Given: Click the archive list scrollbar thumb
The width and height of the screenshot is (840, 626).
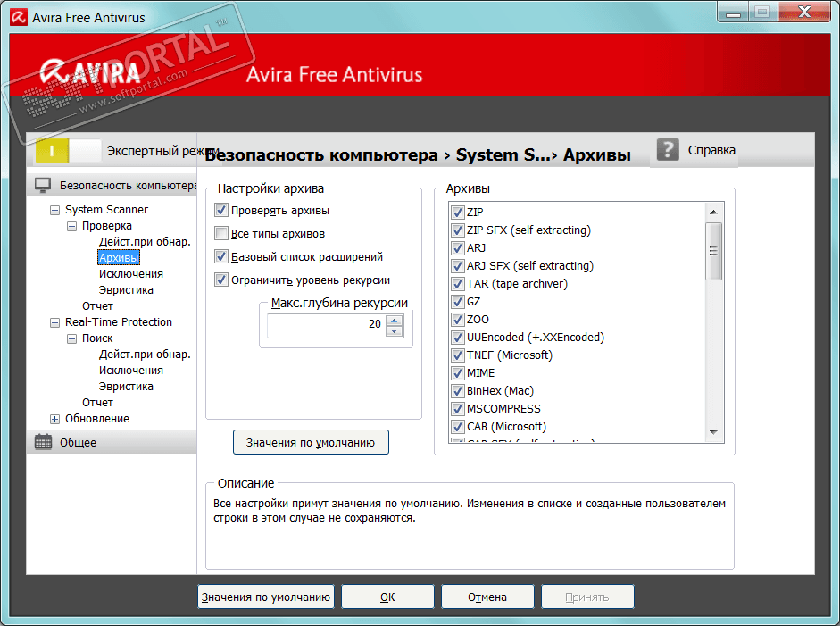Looking at the screenshot, I should point(713,251).
